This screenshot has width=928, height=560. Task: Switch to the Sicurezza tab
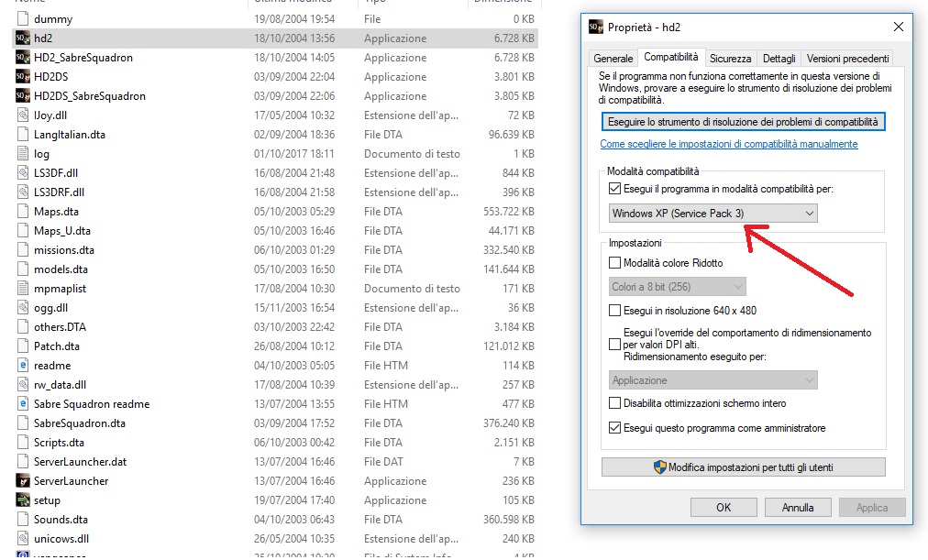[730, 58]
